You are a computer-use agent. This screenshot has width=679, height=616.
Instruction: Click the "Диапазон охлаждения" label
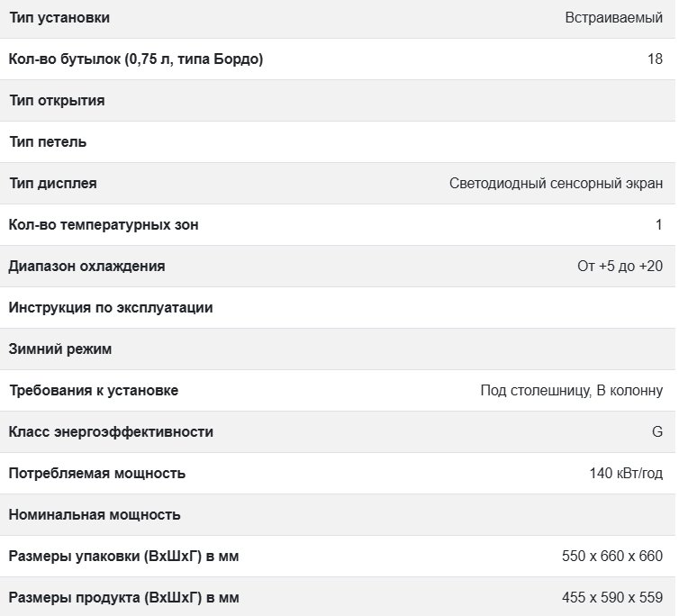(87, 267)
